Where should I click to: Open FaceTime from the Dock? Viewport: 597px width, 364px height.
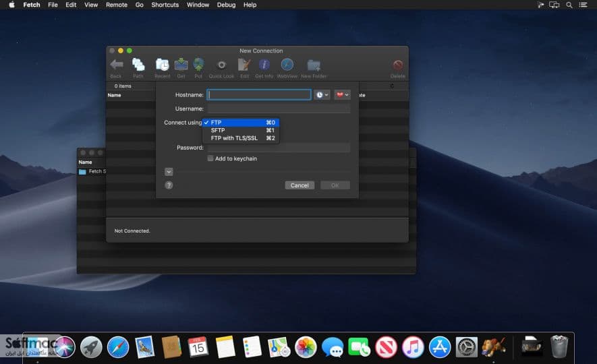tap(359, 347)
